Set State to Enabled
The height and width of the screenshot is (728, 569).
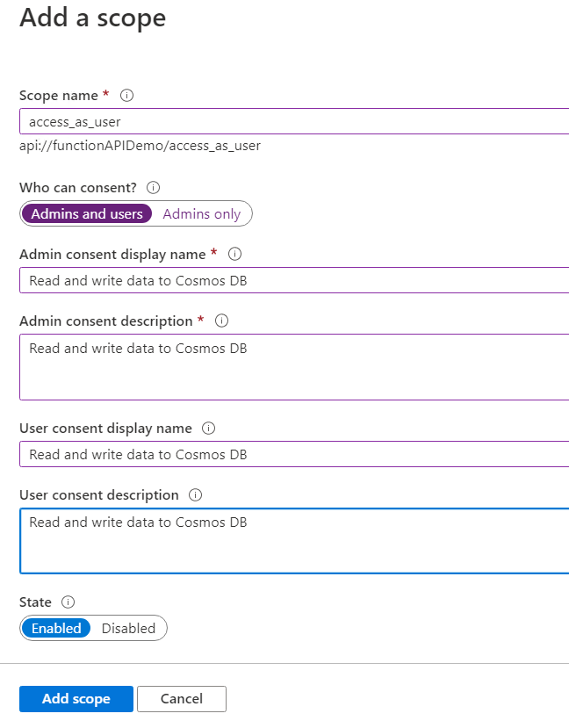point(56,628)
